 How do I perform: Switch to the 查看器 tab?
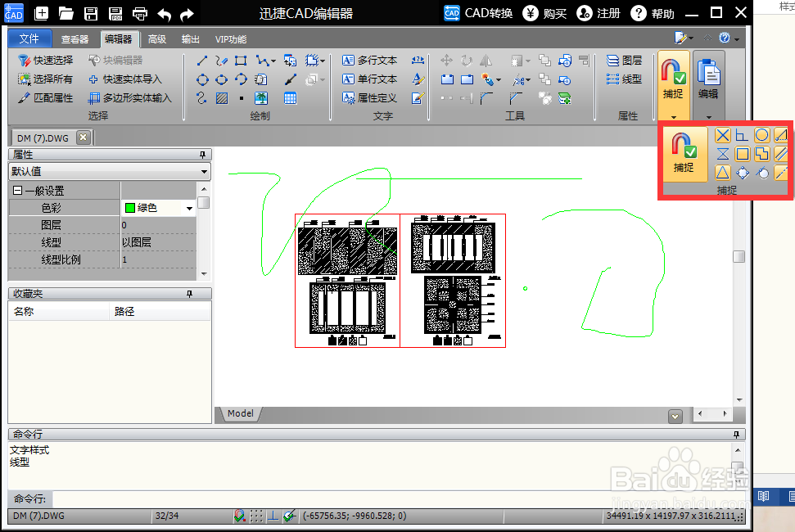pyautogui.click(x=75, y=39)
